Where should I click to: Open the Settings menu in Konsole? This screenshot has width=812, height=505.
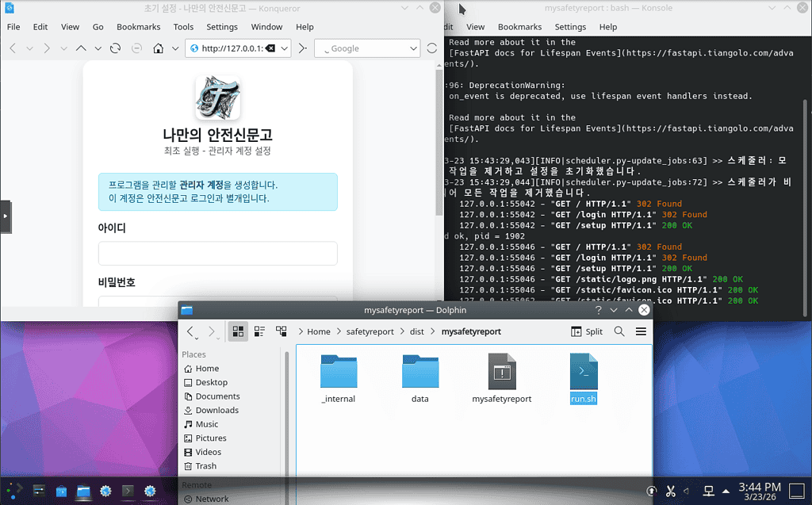(x=569, y=27)
